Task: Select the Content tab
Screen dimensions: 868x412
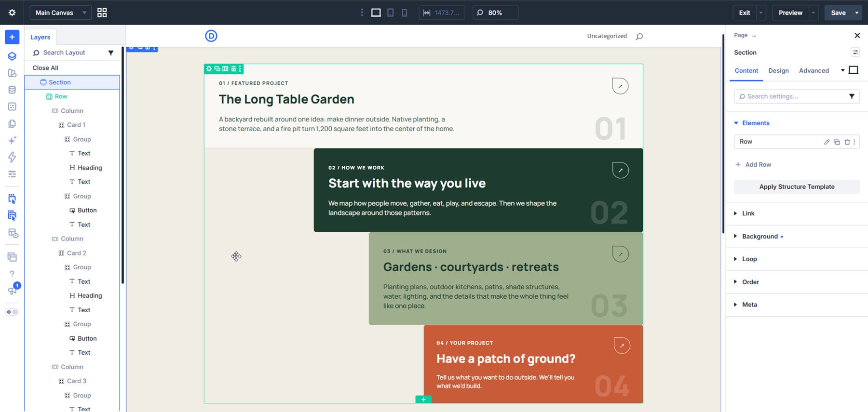Action: pyautogui.click(x=746, y=71)
